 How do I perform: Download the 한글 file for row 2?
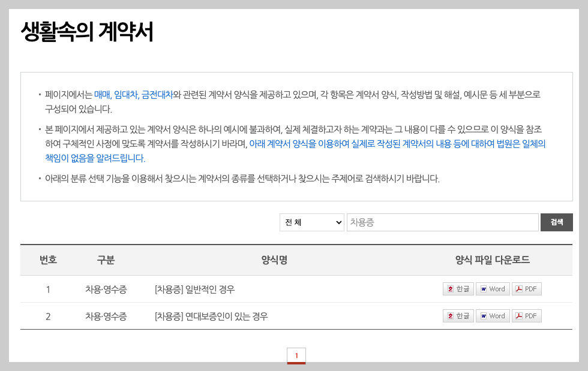[458, 315]
